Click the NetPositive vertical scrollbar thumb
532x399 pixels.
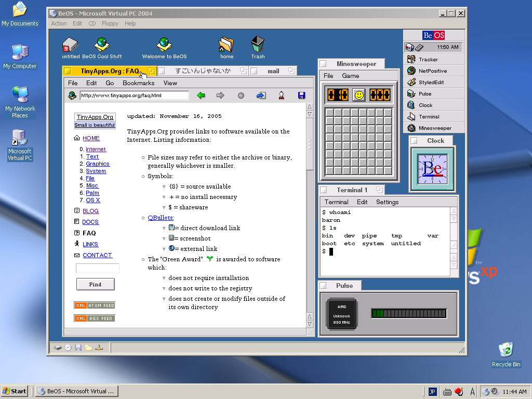[310, 144]
